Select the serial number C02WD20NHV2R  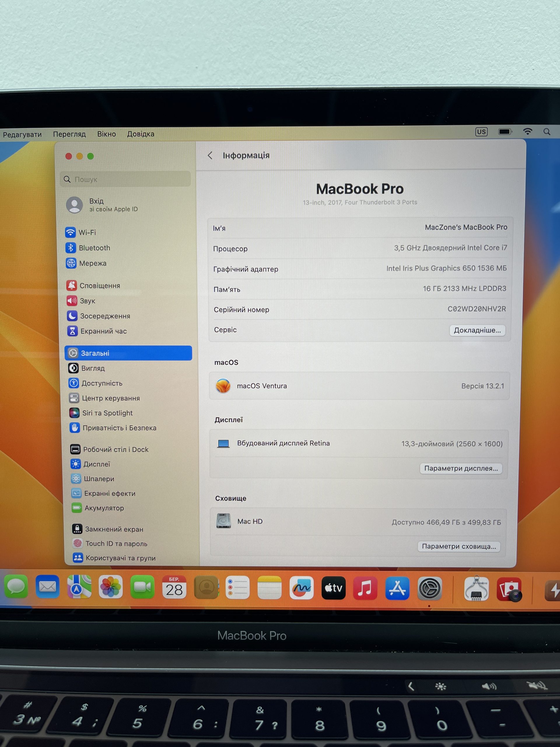tap(477, 309)
